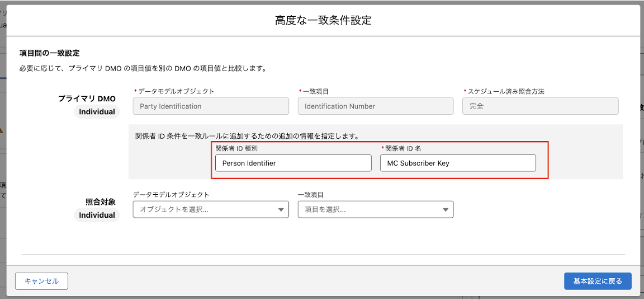Select the Party Identification field

click(x=211, y=106)
